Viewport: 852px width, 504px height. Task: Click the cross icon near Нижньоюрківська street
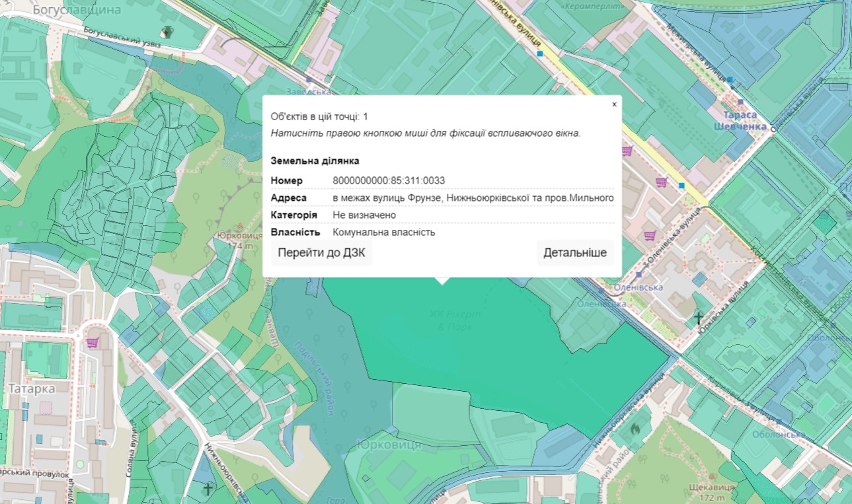coord(209,489)
